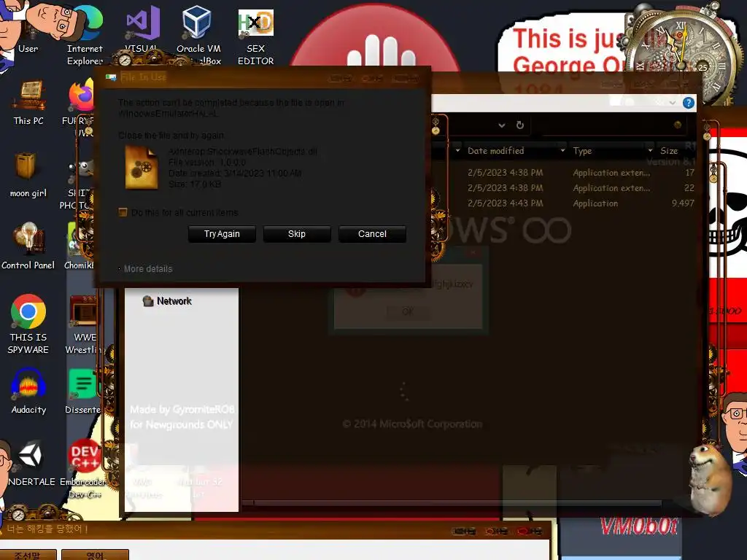Sort by the Type column header

pos(582,150)
